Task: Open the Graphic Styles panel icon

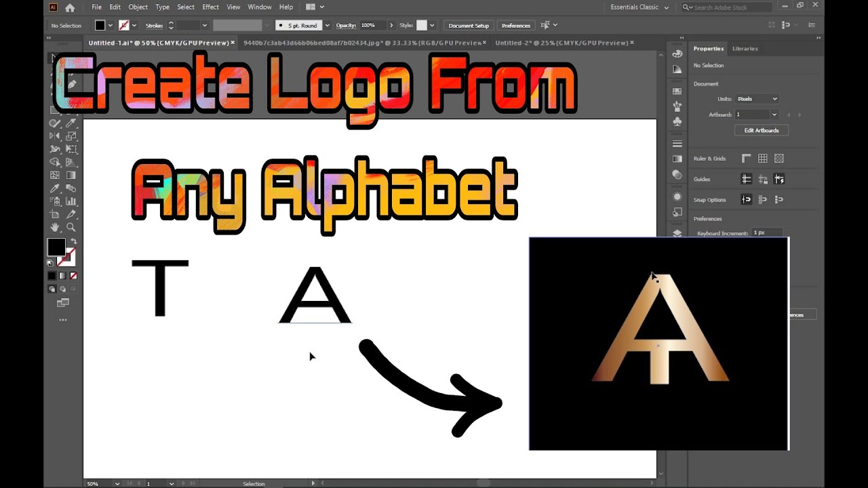Action: click(x=677, y=212)
